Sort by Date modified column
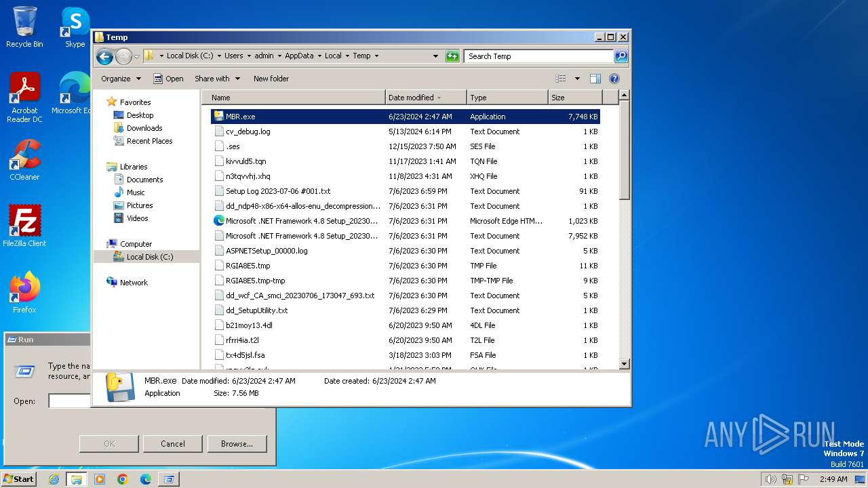868x488 pixels. click(x=426, y=98)
